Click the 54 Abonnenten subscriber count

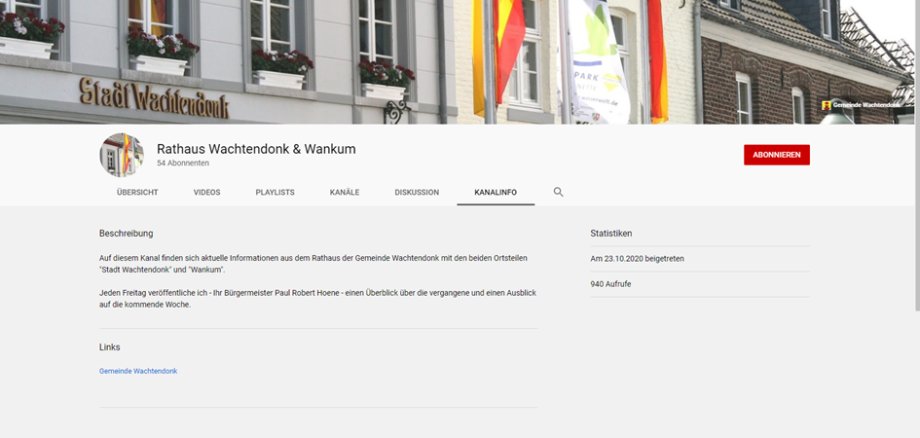tap(183, 163)
